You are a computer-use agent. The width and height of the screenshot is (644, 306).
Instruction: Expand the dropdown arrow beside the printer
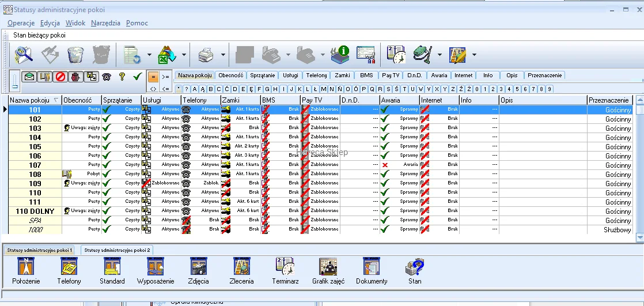(223, 55)
